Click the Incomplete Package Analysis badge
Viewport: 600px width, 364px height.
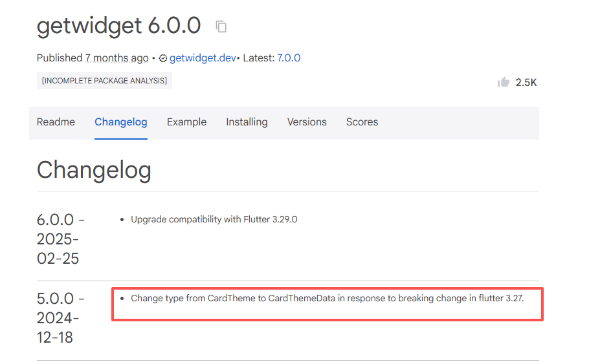pyautogui.click(x=104, y=80)
